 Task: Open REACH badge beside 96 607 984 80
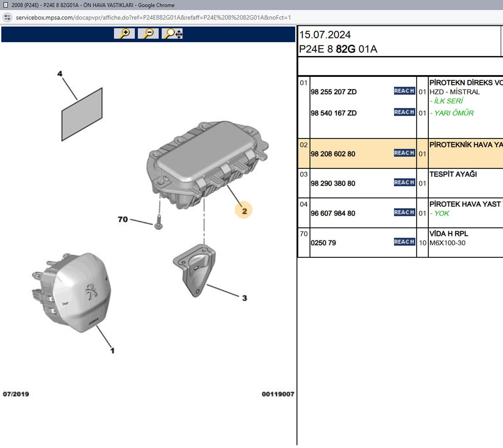pos(404,212)
